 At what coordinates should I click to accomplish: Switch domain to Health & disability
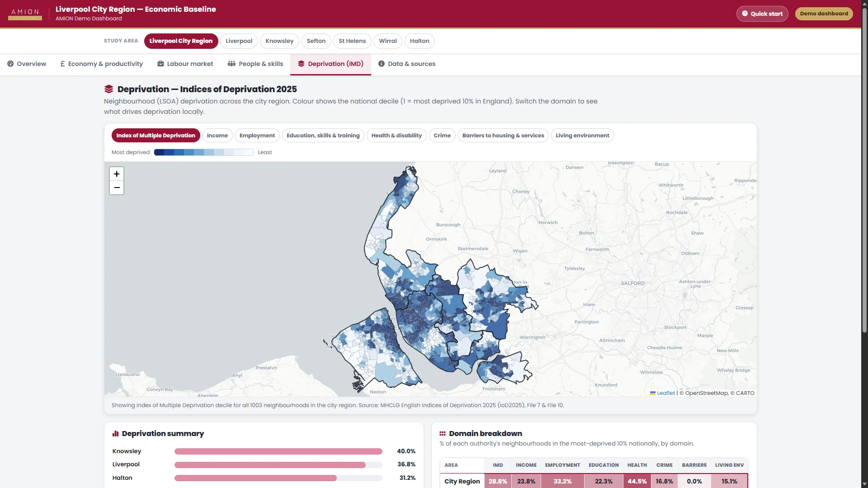[x=396, y=136]
